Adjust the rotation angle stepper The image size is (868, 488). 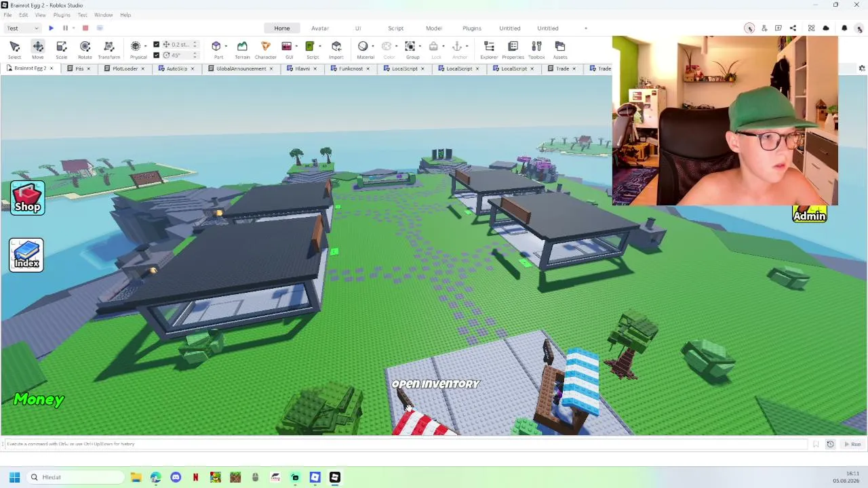195,55
